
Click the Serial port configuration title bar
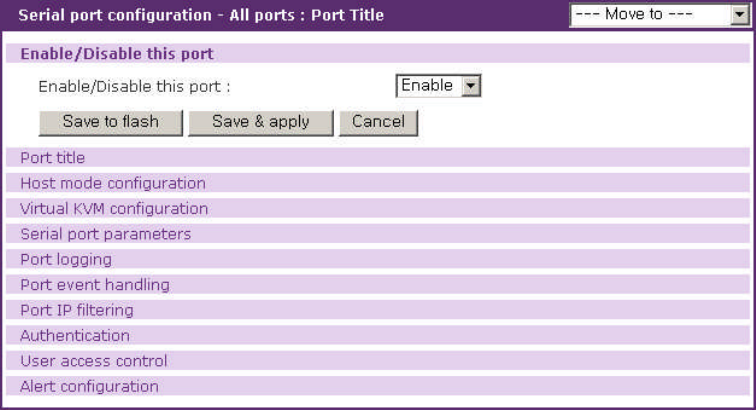point(202,16)
